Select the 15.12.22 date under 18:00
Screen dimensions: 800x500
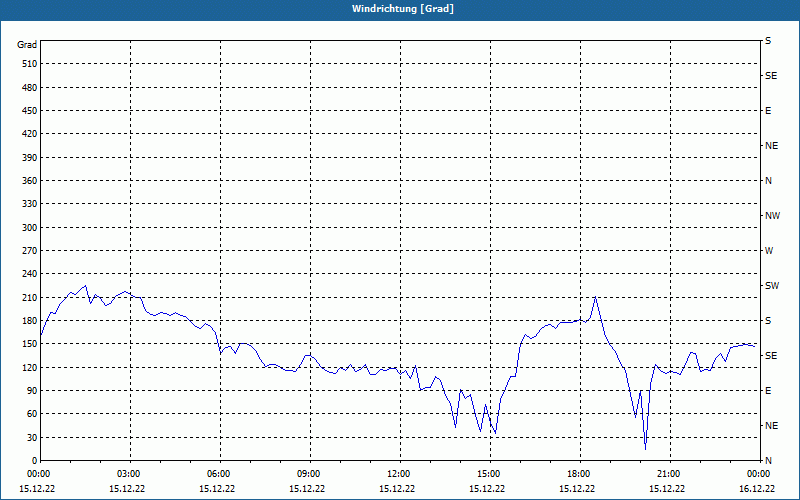point(577,489)
